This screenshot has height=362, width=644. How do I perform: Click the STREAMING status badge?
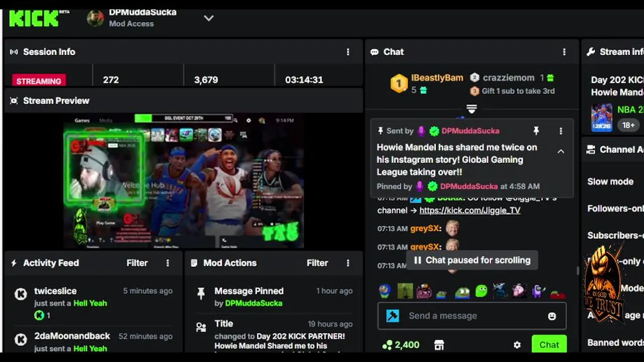coord(39,80)
